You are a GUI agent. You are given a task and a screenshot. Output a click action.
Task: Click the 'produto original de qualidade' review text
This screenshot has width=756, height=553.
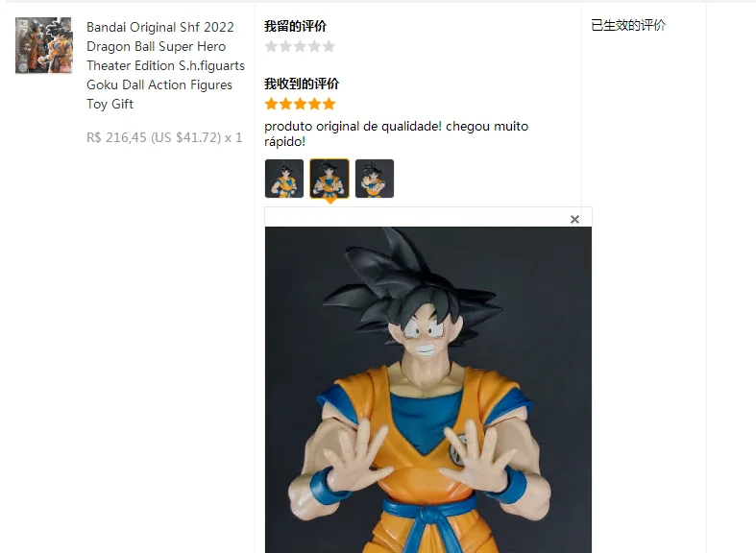[x=353, y=126]
